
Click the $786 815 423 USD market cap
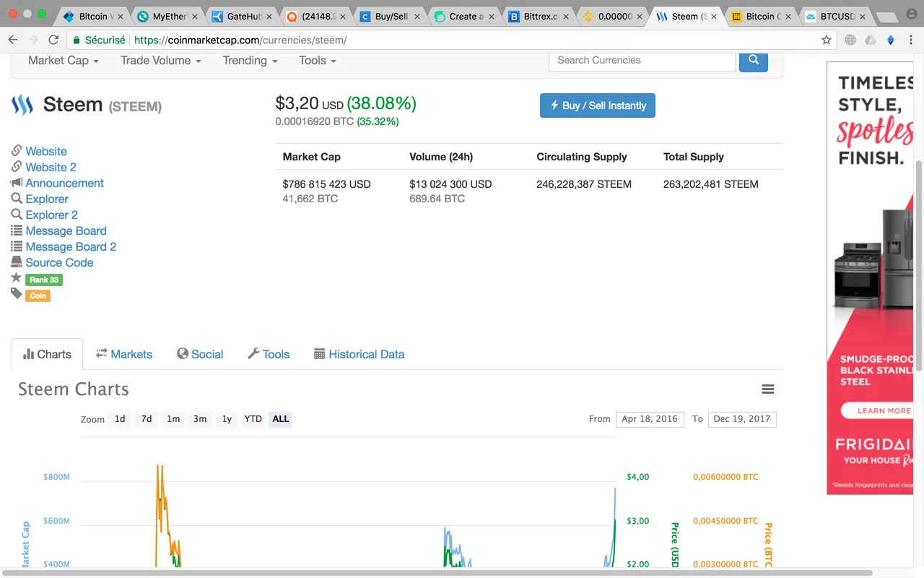click(x=326, y=184)
